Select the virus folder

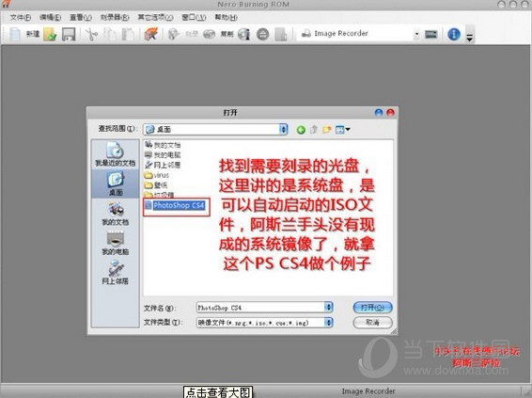[x=157, y=175]
